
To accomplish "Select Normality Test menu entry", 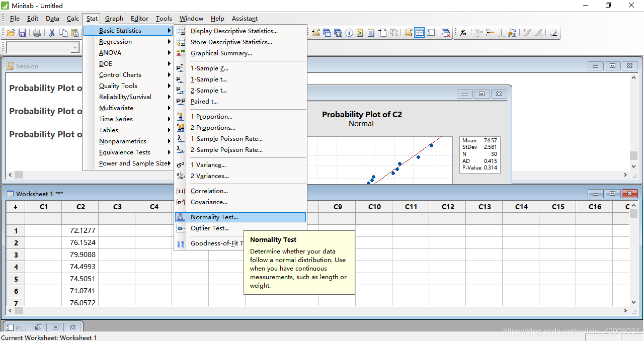I will 240,217.
